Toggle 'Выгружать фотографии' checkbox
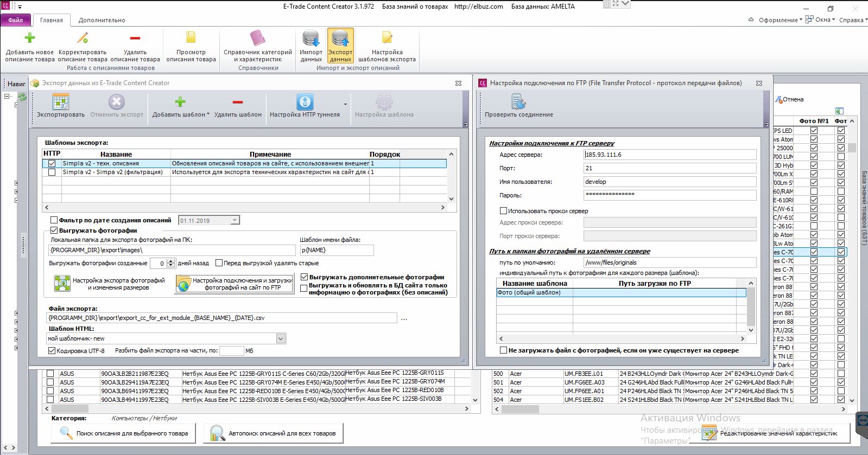 pos(54,230)
